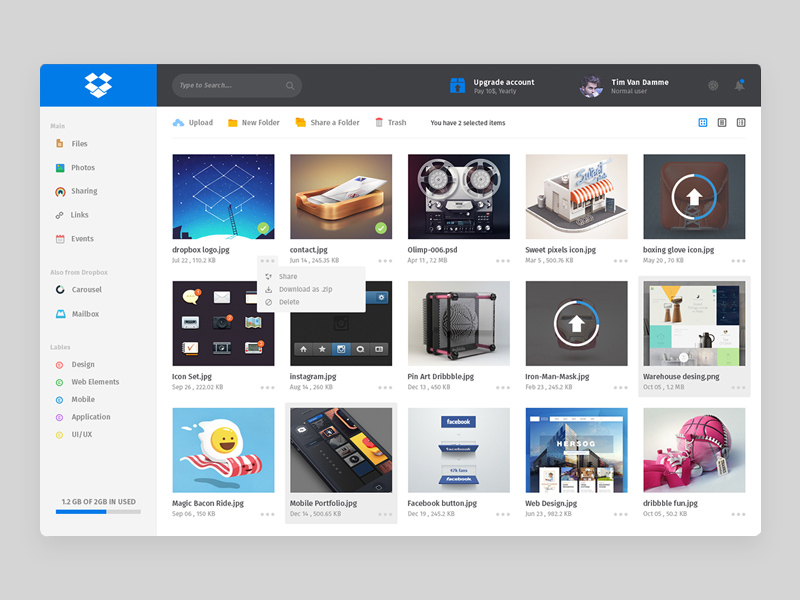Choose Download as .zip from context menu
This screenshot has width=800, height=600.
305,289
